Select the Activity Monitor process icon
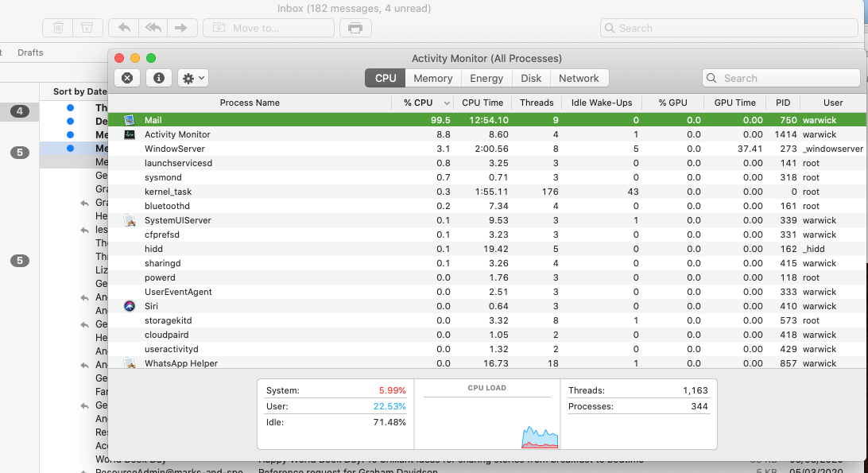Viewport: 868px width, 473px height. (130, 134)
